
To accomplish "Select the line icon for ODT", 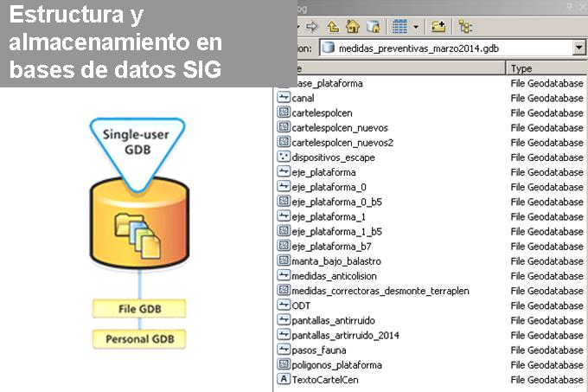I will pos(284,305).
